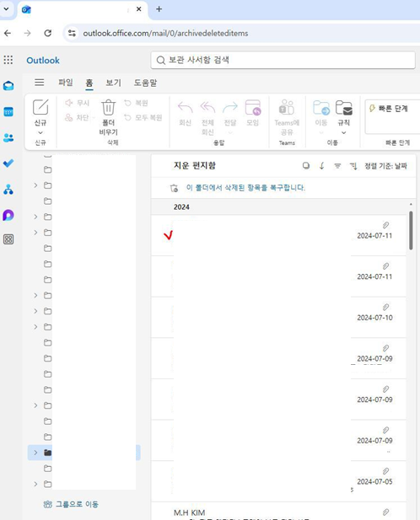Open Calendar from the left app rail
420x520 pixels.
(8, 112)
